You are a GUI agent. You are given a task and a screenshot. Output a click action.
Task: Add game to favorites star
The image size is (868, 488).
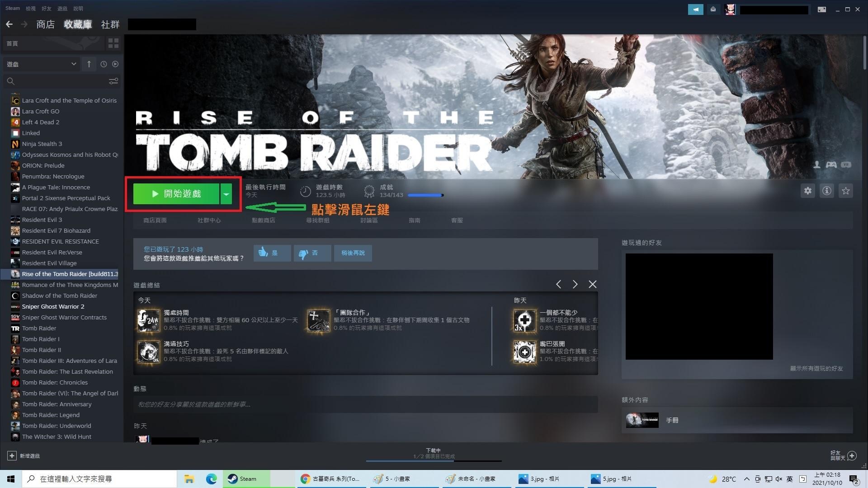(846, 191)
